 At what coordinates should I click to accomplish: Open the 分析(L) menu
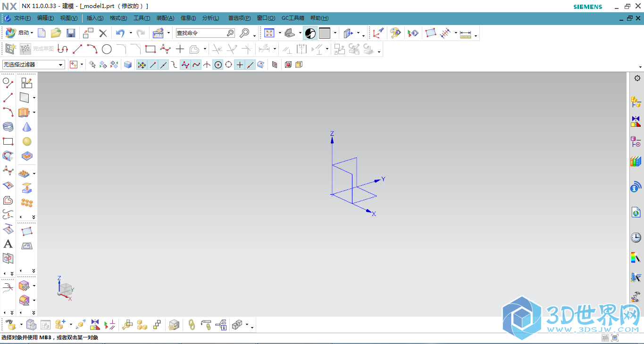(x=210, y=18)
